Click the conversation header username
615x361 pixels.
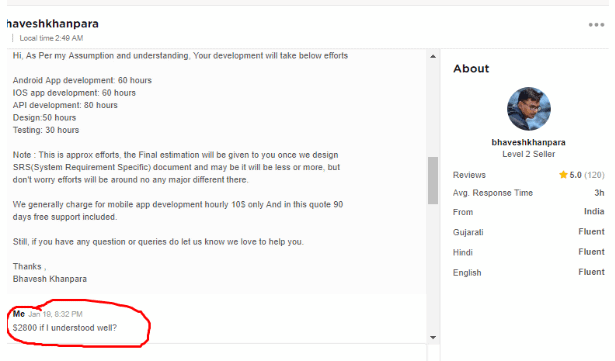53,24
